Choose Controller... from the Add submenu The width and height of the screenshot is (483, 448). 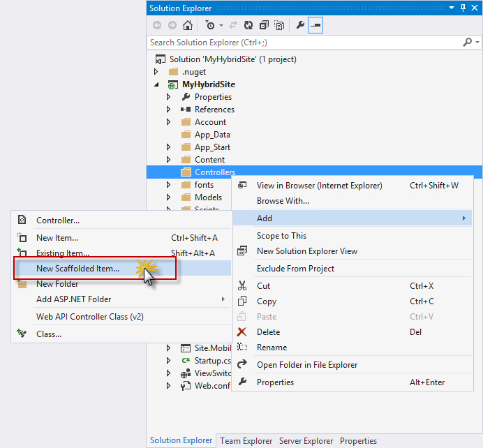click(121, 221)
